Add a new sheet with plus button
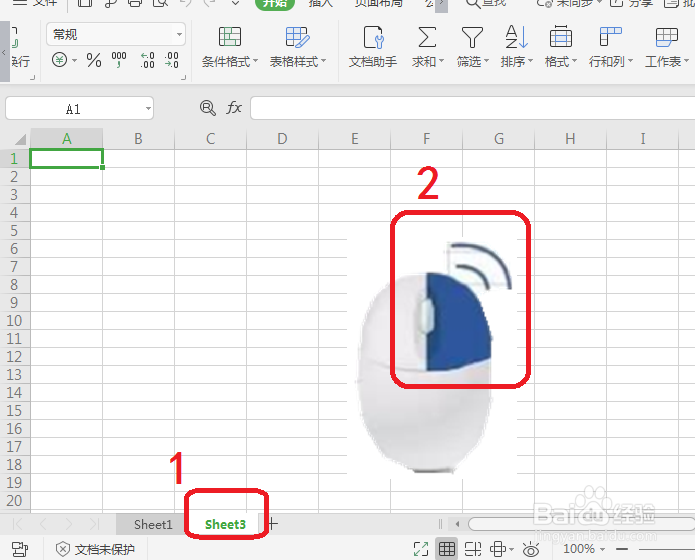The image size is (695, 560). [273, 524]
